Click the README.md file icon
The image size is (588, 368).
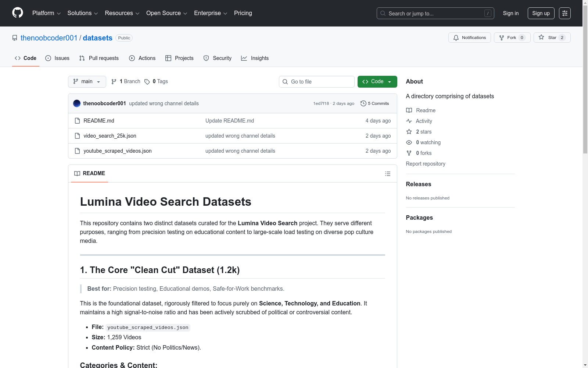tap(77, 121)
